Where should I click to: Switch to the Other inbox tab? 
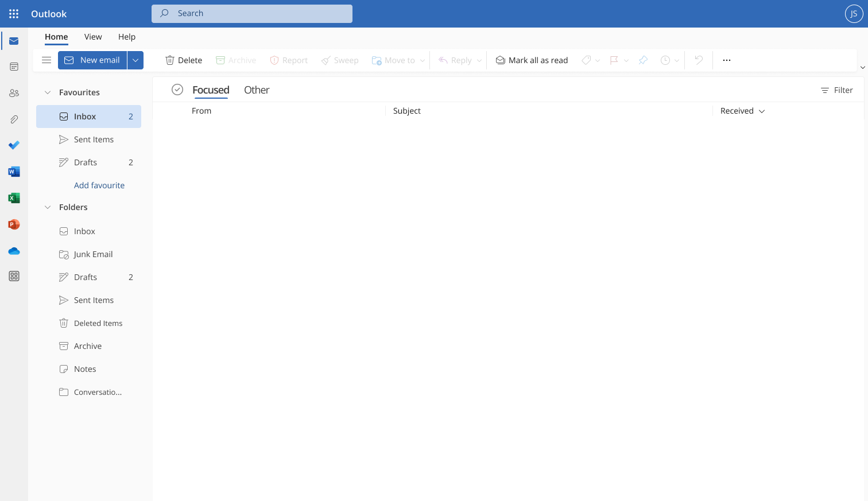click(x=257, y=90)
